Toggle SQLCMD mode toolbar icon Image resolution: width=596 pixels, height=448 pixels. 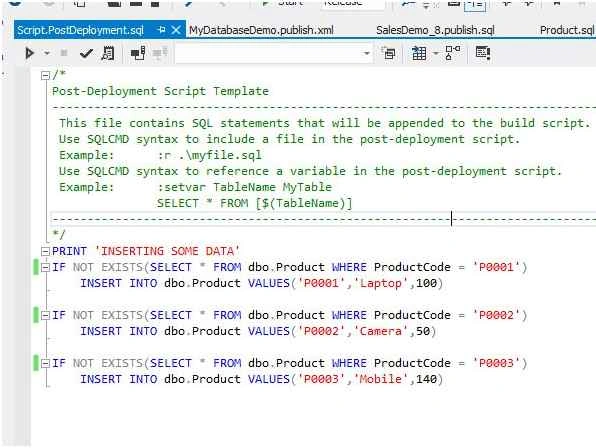point(483,53)
